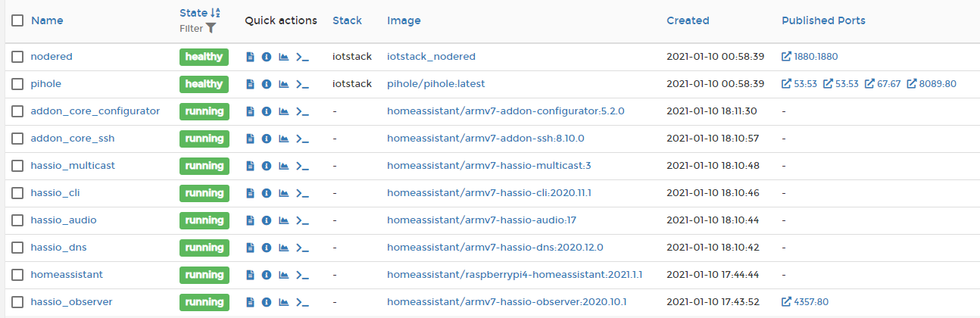This screenshot has height=318, width=980.
Task: Open console icon for hassio_observer
Action: click(302, 302)
